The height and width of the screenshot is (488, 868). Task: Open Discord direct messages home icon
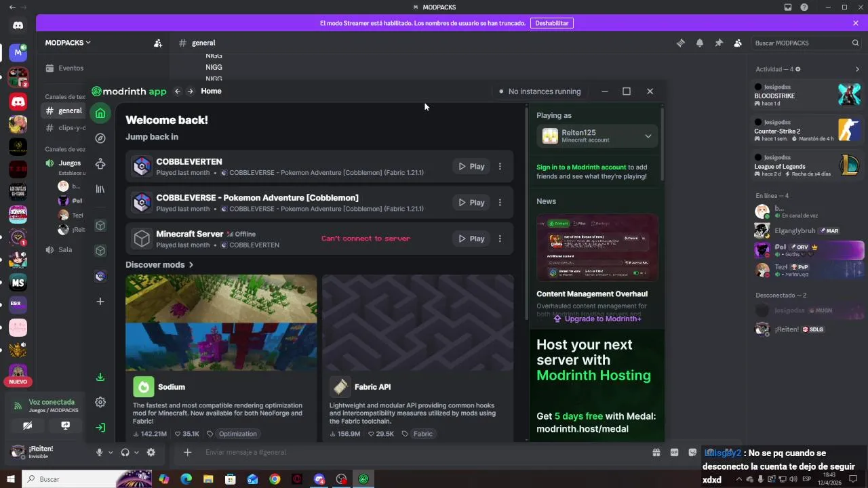click(x=18, y=25)
